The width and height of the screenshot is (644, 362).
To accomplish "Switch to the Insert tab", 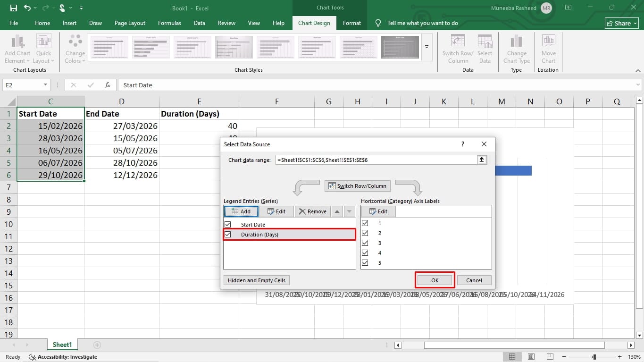I will pyautogui.click(x=69, y=23).
